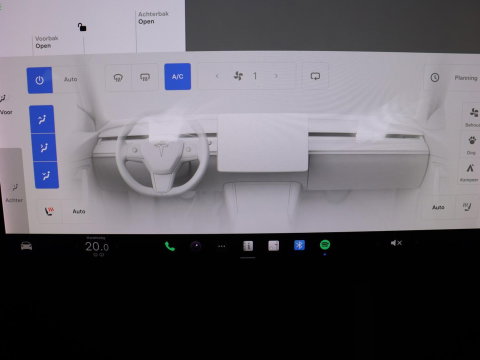Enable Auto climate mode beside power button
The width and height of the screenshot is (480, 360).
point(70,79)
